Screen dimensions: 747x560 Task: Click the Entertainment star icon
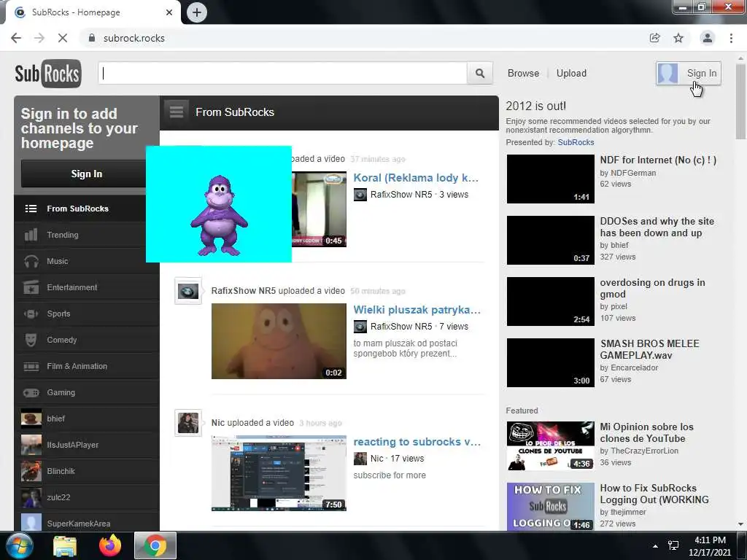click(31, 287)
